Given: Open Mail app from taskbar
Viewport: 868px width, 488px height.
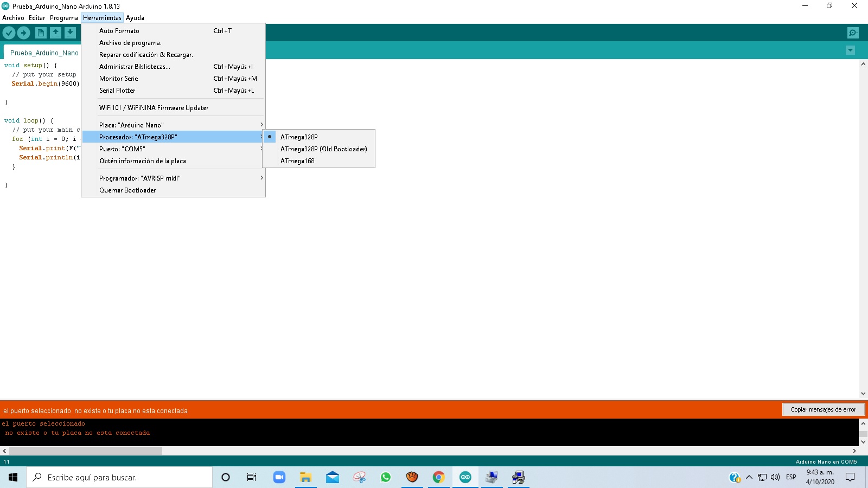Looking at the screenshot, I should [332, 477].
